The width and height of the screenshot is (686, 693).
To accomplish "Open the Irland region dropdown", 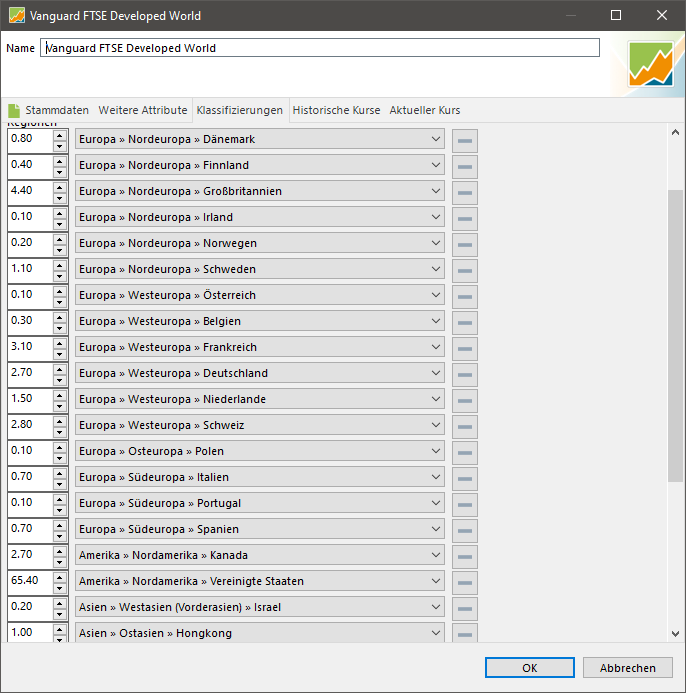I will [x=259, y=217].
